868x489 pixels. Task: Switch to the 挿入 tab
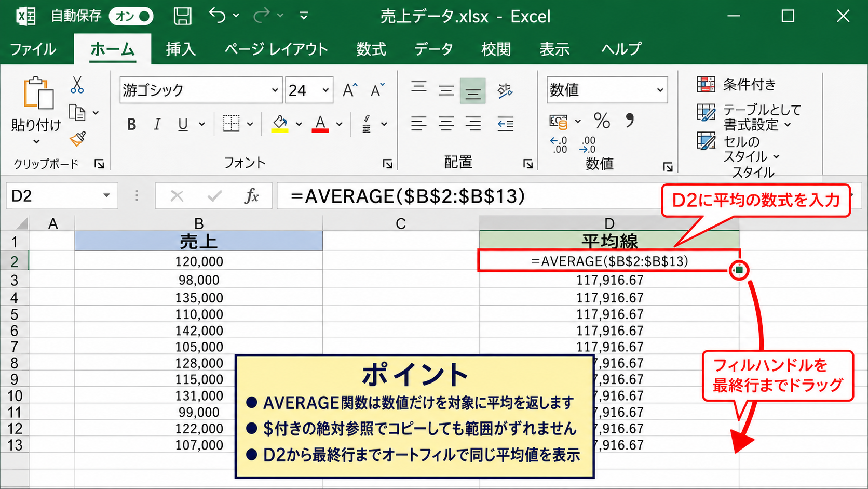tap(180, 49)
